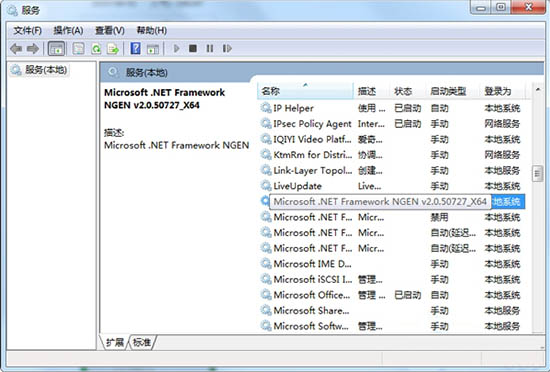The width and height of the screenshot is (550, 372).
Task: Click the Stop service square icon
Action: 193,48
